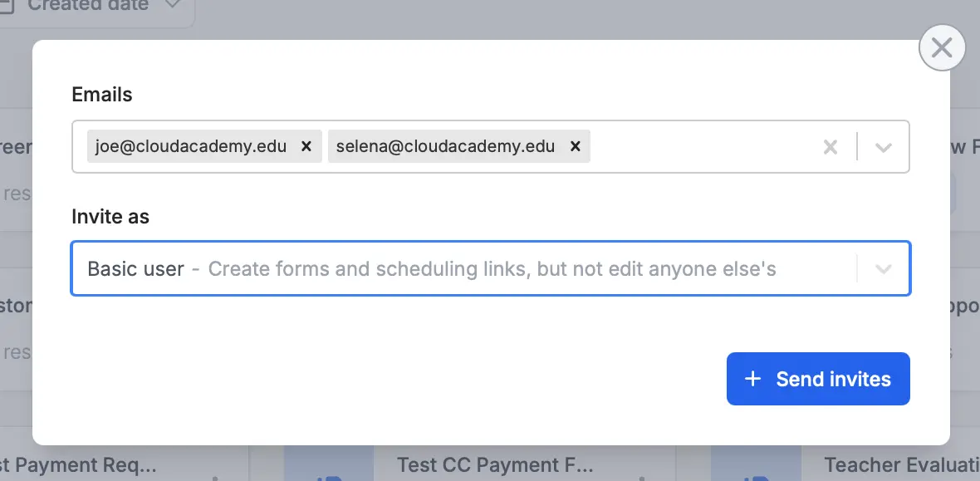Send invites to the listed emails
The width and height of the screenshot is (980, 481).
point(818,379)
